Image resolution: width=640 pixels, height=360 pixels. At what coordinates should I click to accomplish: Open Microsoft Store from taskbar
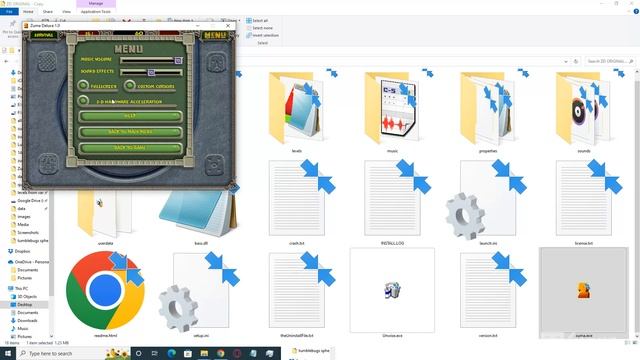click(188, 353)
